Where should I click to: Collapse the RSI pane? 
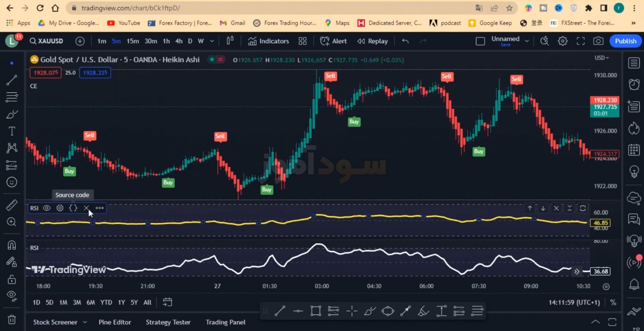coord(569,208)
